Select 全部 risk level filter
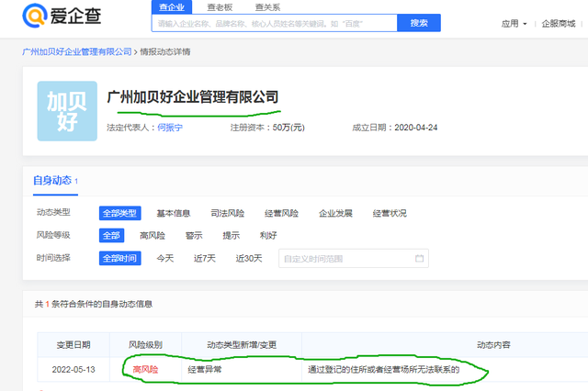 tap(111, 236)
